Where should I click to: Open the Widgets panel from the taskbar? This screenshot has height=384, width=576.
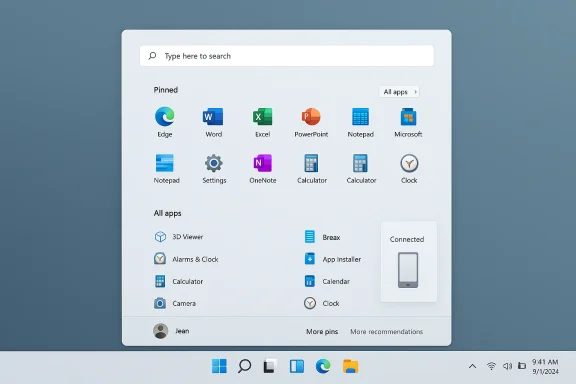(x=296, y=366)
